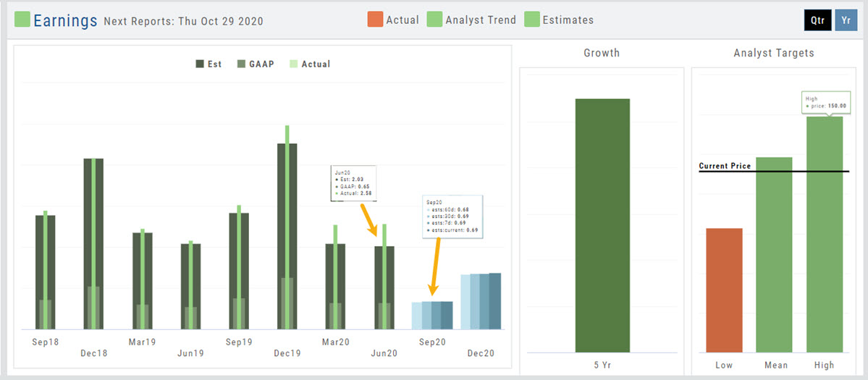Click the Earnings title text
The width and height of the screenshot is (868, 380).
point(65,20)
